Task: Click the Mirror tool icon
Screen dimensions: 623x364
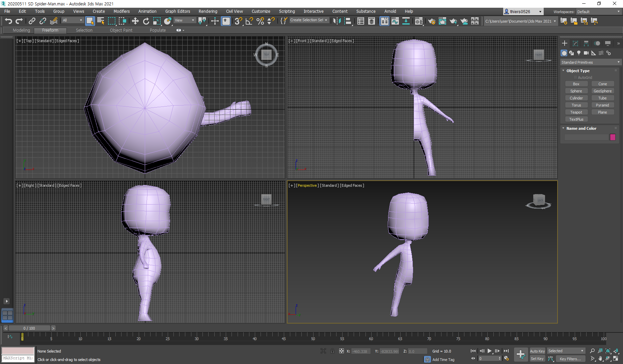Action: (336, 21)
